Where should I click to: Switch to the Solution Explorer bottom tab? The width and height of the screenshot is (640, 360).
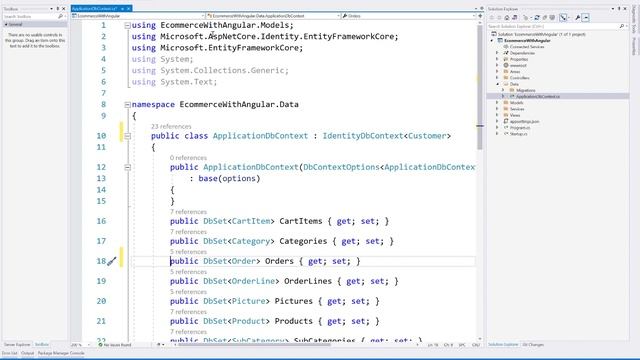(503, 345)
